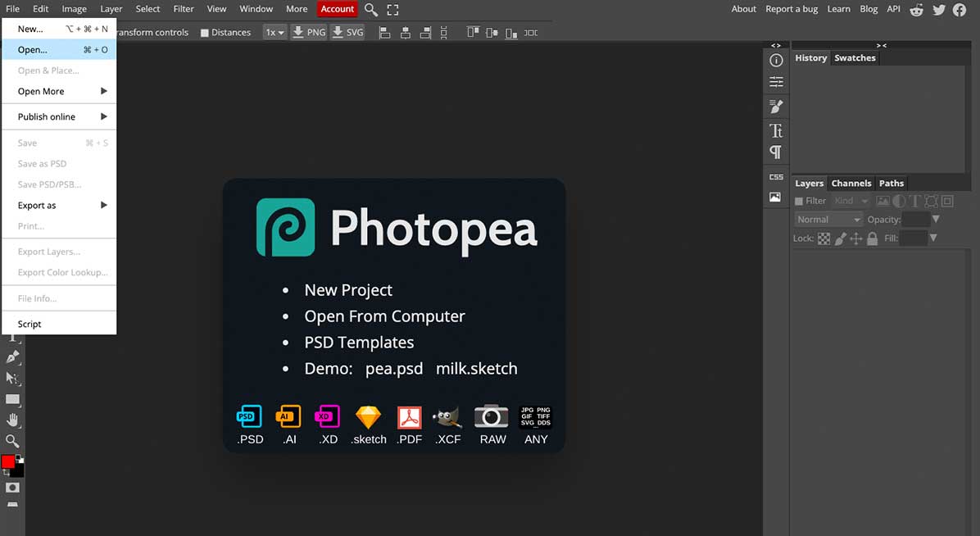Distribute horizontal spacing icon
The image size is (980, 536).
pyautogui.click(x=531, y=33)
